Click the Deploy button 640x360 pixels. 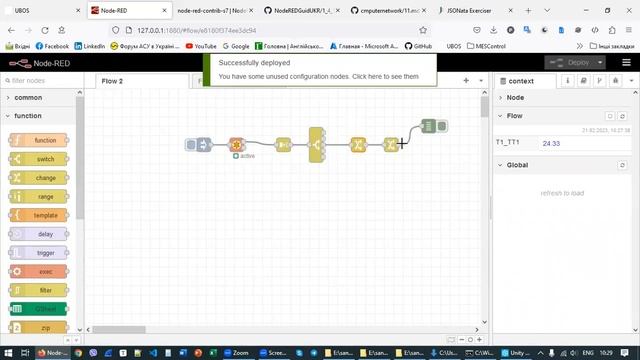coord(570,62)
